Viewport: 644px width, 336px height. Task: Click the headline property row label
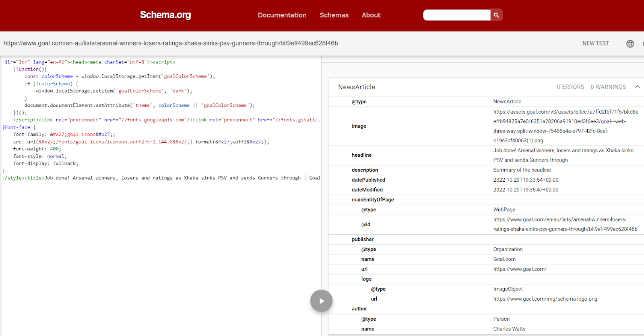(x=361, y=155)
